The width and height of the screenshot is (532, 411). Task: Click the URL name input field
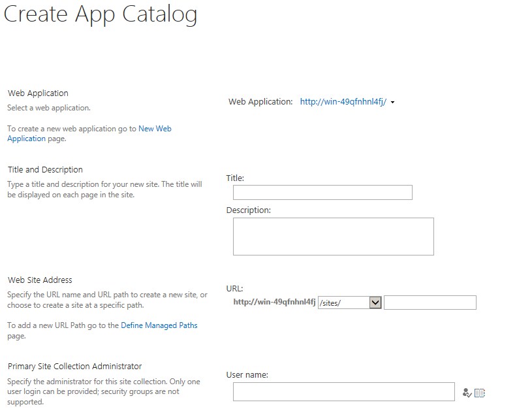[x=430, y=303]
